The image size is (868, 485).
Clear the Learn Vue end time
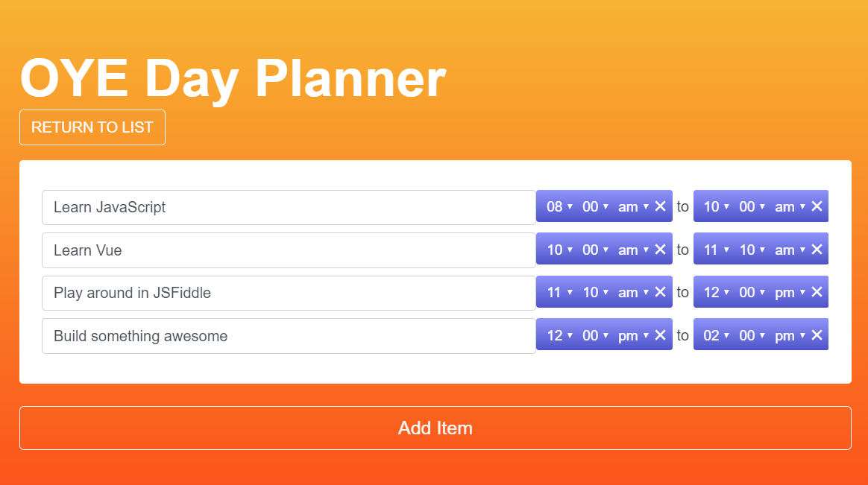[x=817, y=250]
